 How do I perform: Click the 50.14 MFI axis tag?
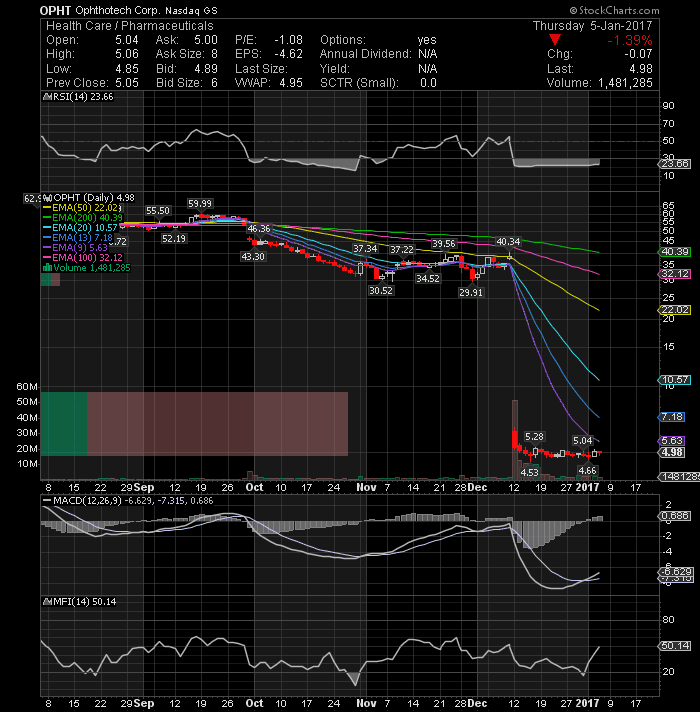675,646
